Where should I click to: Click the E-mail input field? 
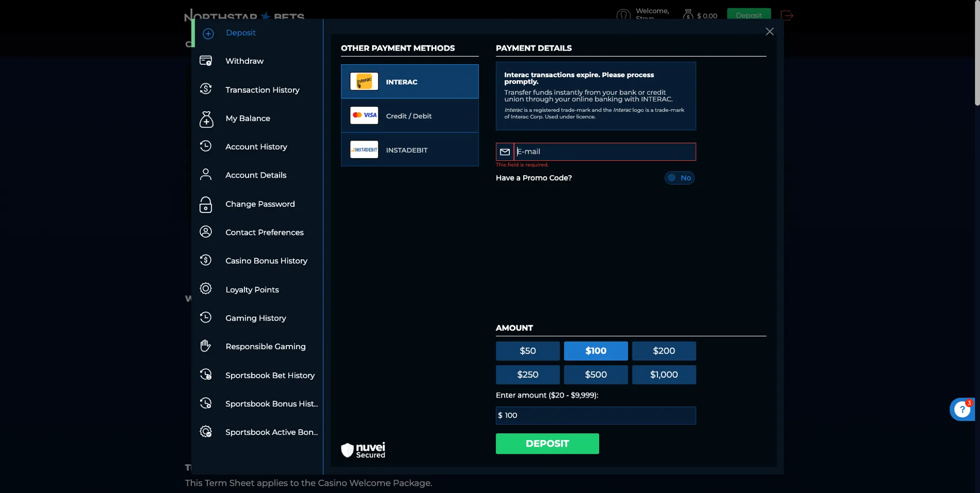tap(604, 152)
